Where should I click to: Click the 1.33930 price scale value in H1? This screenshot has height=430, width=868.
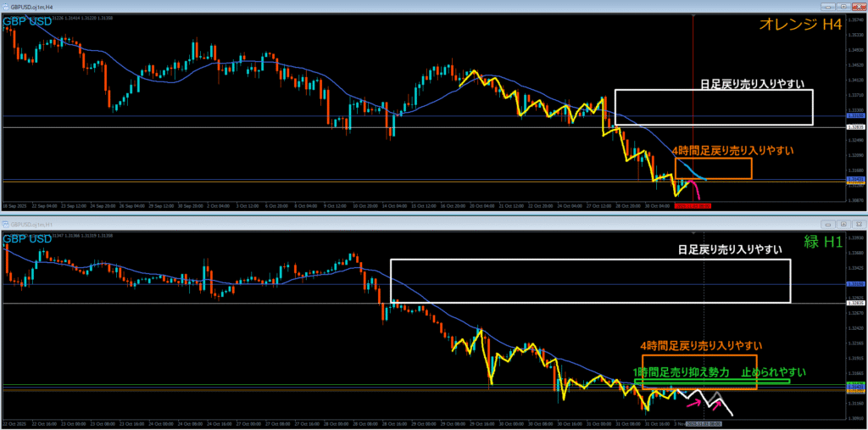856,237
